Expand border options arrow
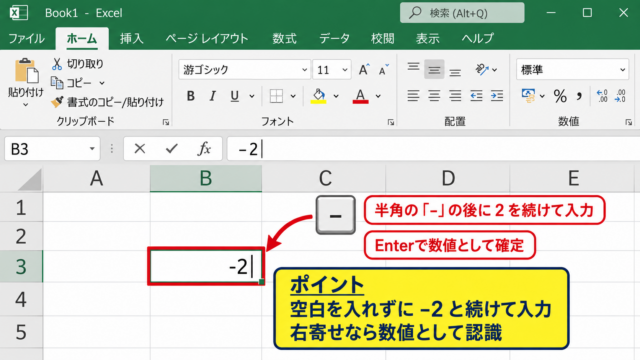The image size is (640, 360). [x=293, y=96]
